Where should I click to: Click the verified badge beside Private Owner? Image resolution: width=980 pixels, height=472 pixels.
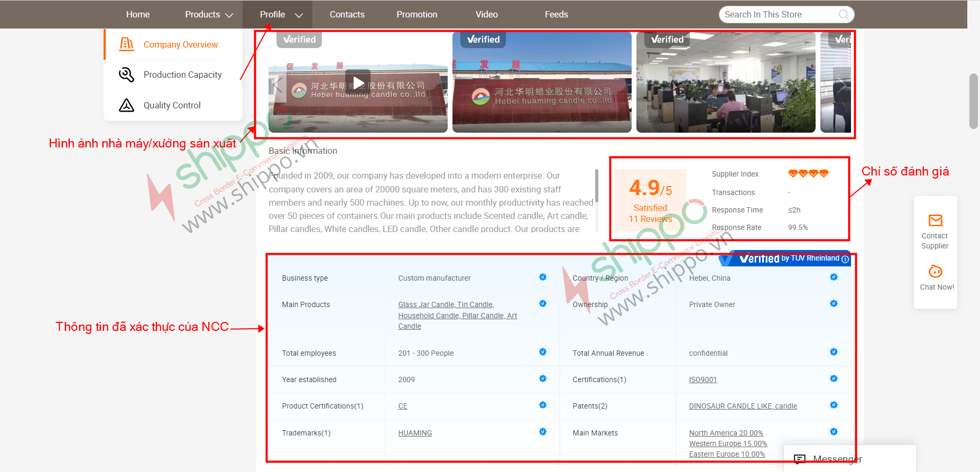coord(834,303)
